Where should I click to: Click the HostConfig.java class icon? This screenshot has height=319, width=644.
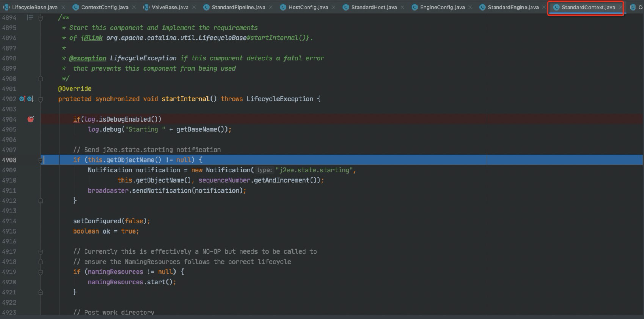coord(283,7)
